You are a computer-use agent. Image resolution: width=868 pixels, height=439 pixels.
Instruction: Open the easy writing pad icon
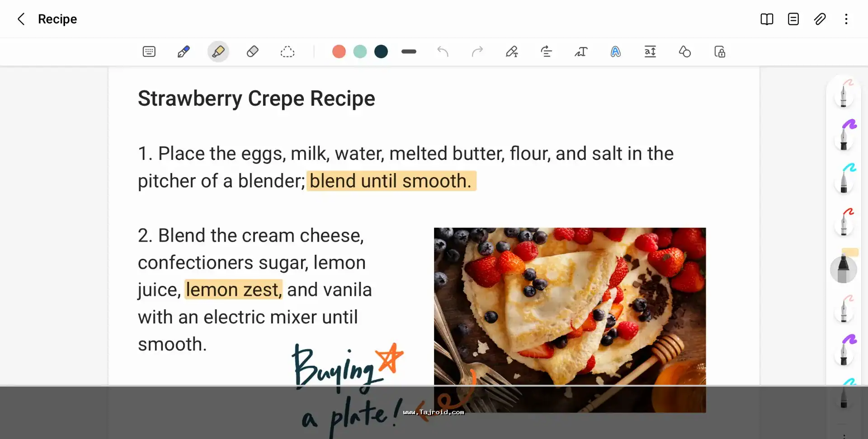tap(512, 51)
